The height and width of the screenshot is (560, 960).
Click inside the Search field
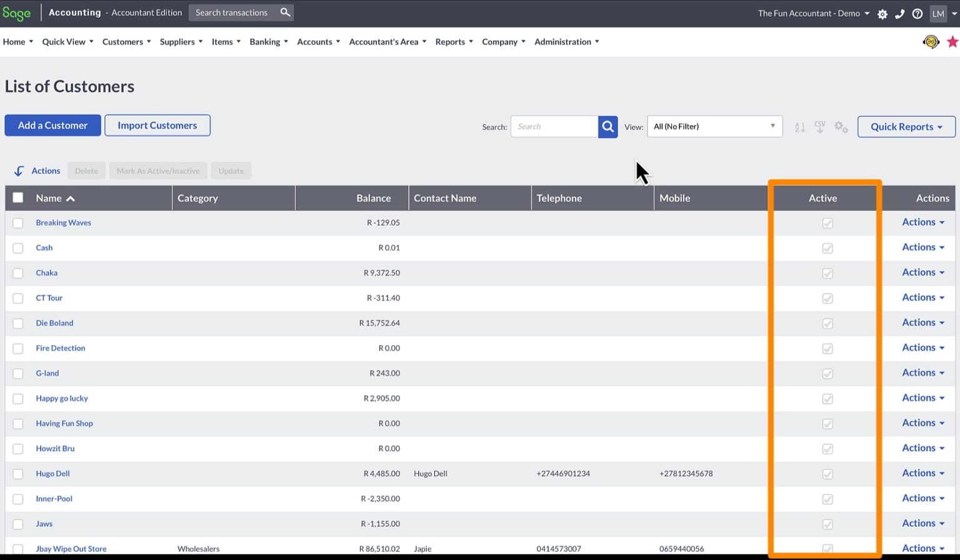pos(554,126)
